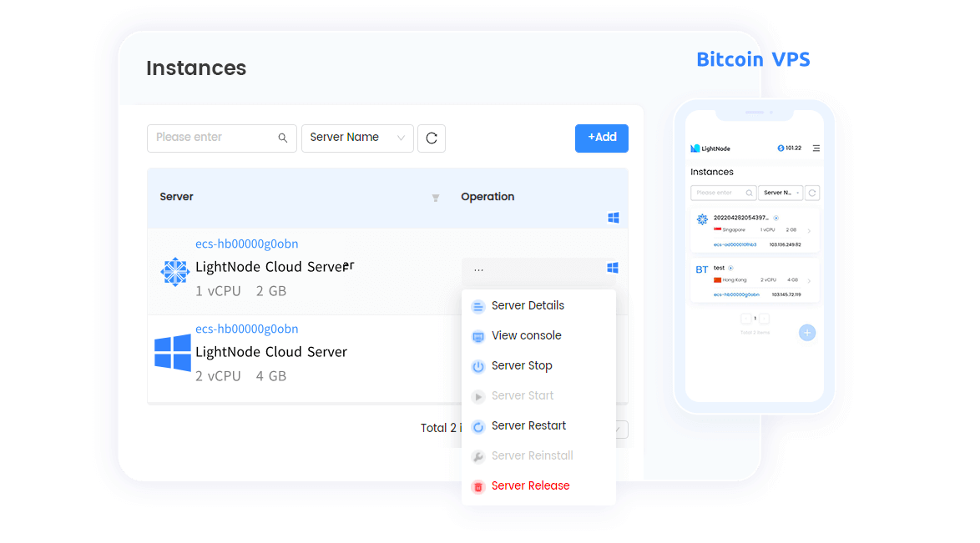Tap the IP 103.145.72.119 on phone
980x543 pixels.
coord(786,294)
